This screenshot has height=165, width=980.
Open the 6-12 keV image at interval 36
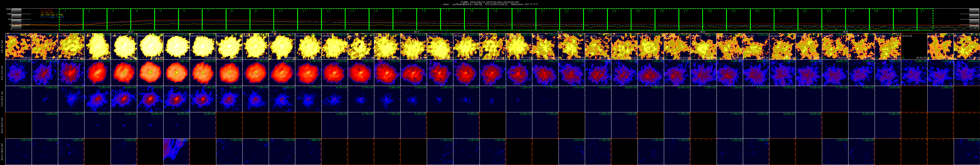click(940, 72)
